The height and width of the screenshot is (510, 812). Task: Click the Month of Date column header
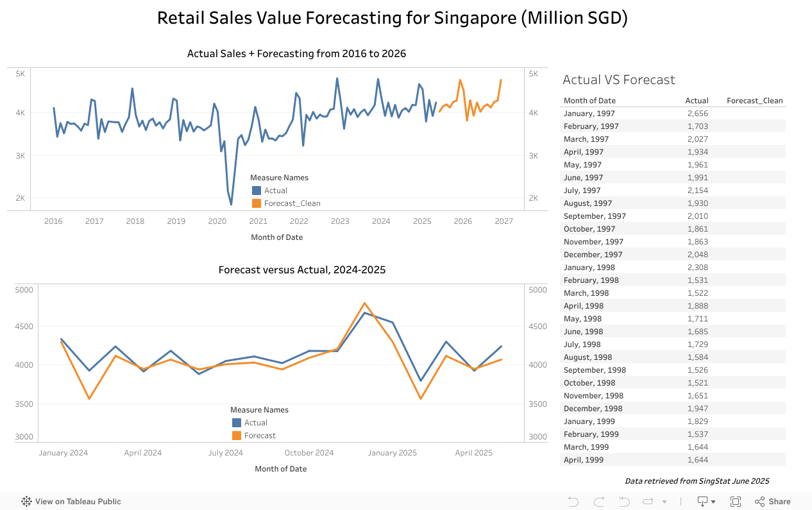click(589, 101)
